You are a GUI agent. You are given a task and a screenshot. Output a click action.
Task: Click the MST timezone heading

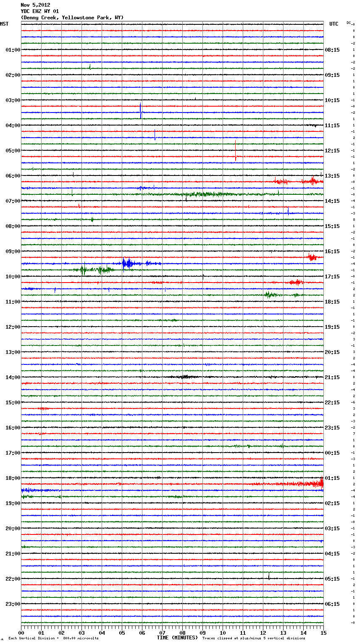coord(4,24)
